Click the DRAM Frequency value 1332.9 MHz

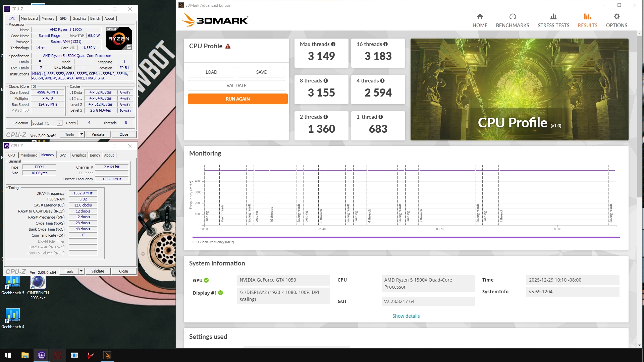(83, 193)
